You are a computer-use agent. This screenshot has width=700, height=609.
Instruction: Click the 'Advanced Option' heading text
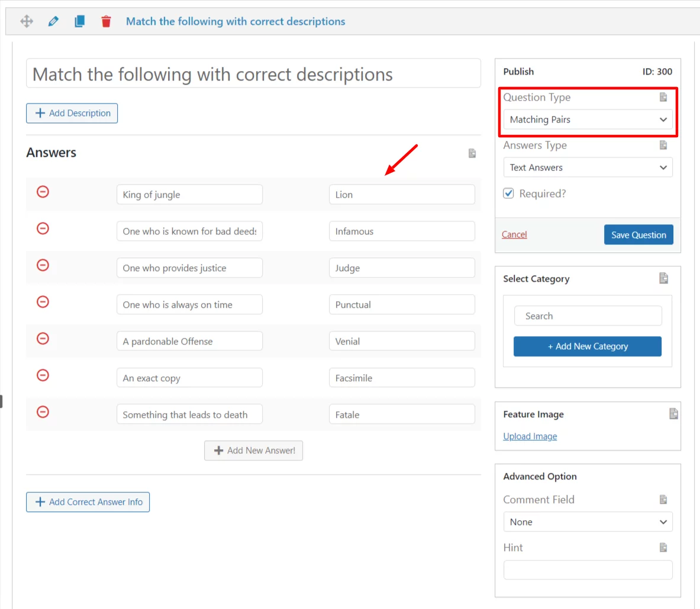click(x=540, y=476)
